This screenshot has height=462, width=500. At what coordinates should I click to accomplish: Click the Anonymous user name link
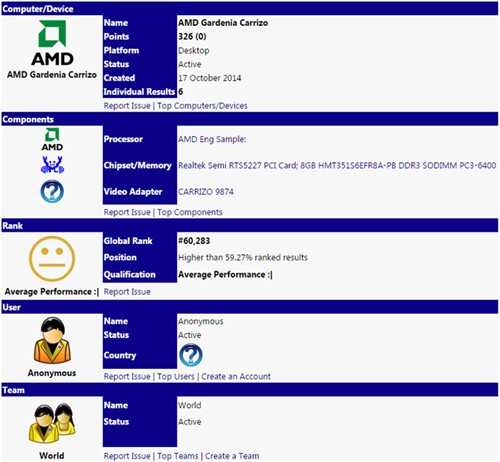[201, 321]
